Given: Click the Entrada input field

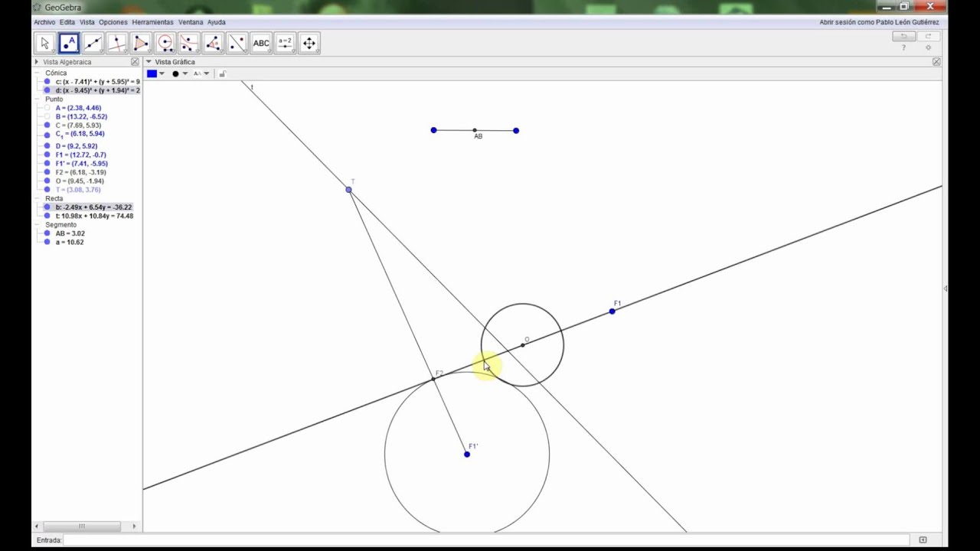Looking at the screenshot, I should [x=487, y=540].
